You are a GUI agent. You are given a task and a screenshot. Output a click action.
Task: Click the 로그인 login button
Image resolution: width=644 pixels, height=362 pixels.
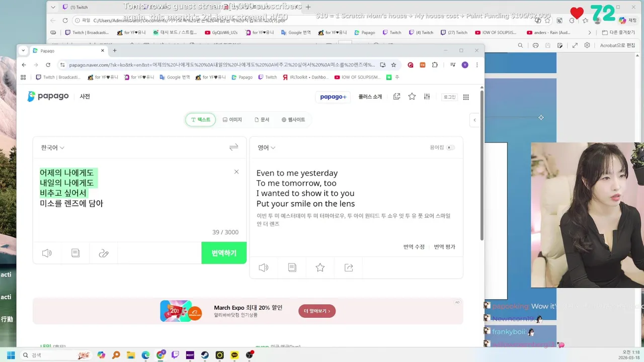click(449, 97)
